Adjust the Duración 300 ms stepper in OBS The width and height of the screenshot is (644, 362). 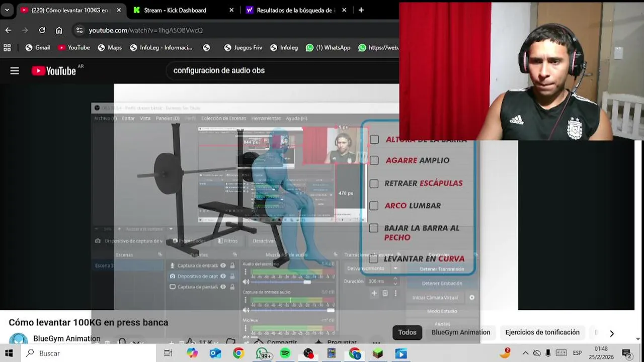[x=395, y=282]
